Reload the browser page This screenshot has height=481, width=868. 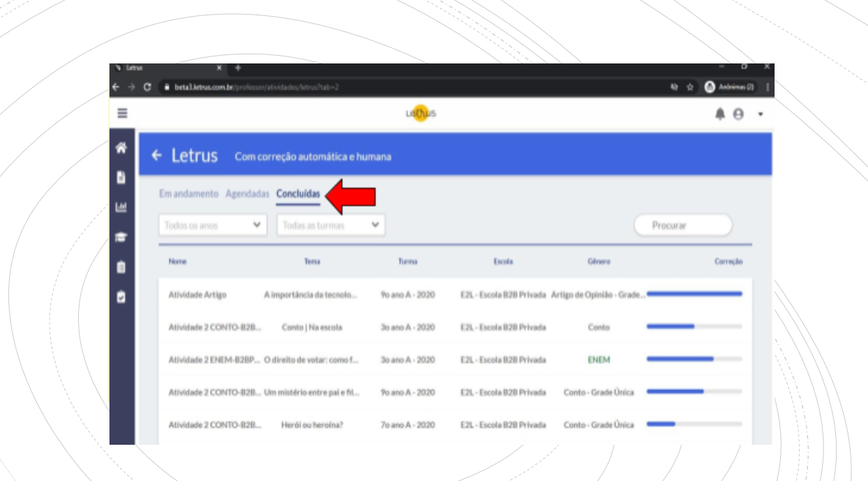pos(147,87)
